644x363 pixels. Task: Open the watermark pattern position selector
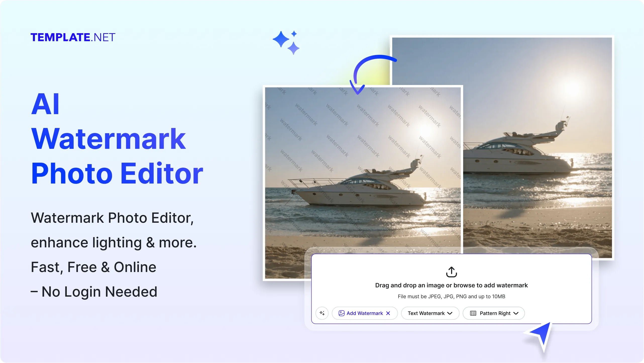coord(493,313)
